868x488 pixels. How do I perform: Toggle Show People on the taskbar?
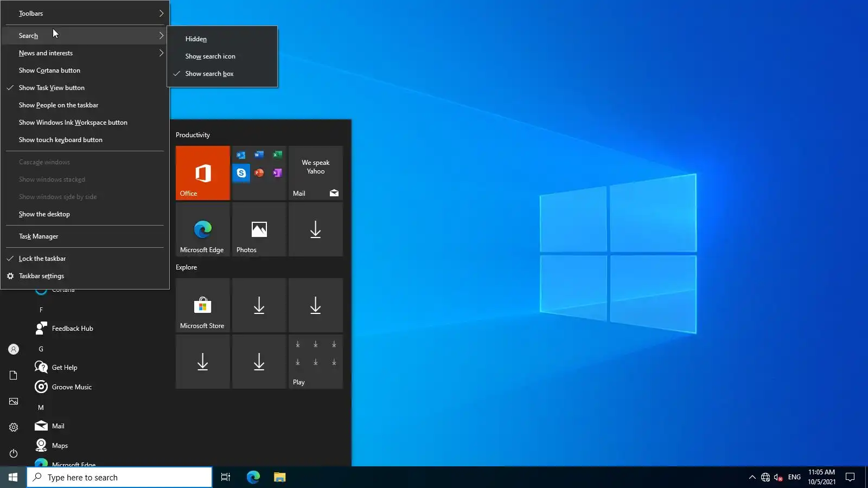(x=85, y=105)
